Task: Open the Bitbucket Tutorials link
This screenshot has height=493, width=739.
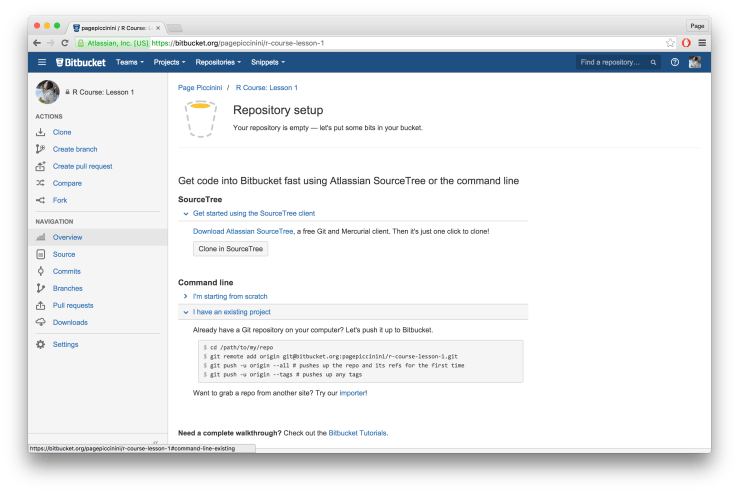Action: coord(357,433)
